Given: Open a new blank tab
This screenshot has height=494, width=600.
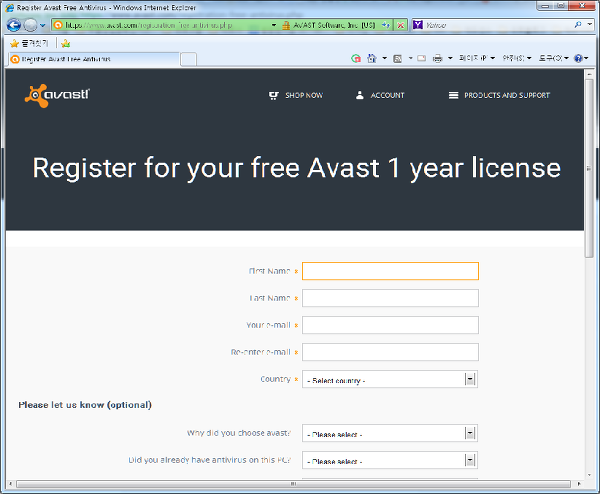Looking at the screenshot, I should (188, 60).
